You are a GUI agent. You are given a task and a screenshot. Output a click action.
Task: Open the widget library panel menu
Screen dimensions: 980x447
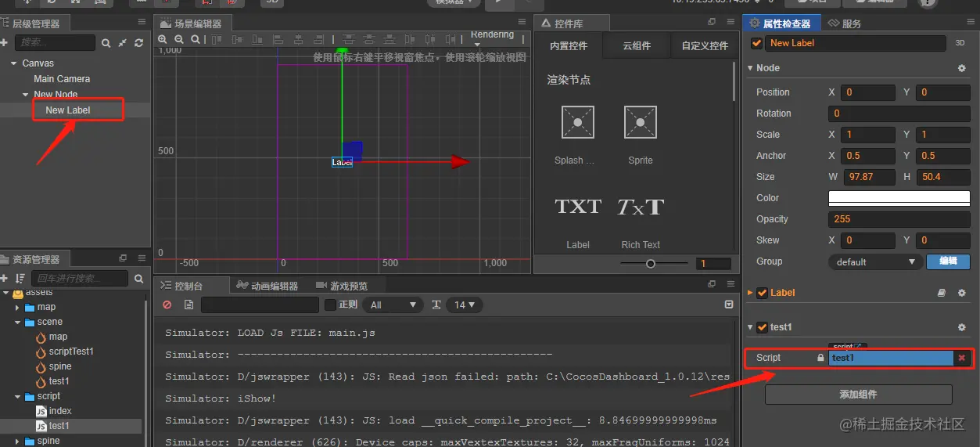[x=730, y=22]
